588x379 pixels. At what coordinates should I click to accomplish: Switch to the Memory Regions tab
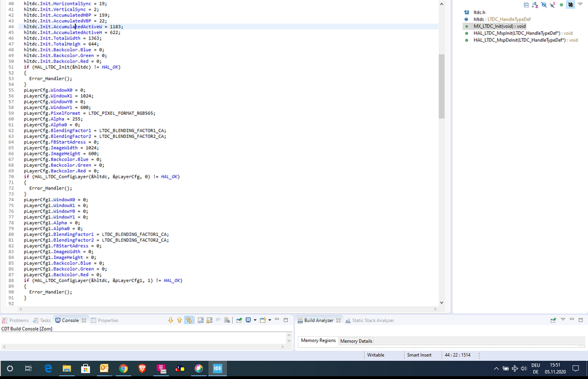pos(318,340)
